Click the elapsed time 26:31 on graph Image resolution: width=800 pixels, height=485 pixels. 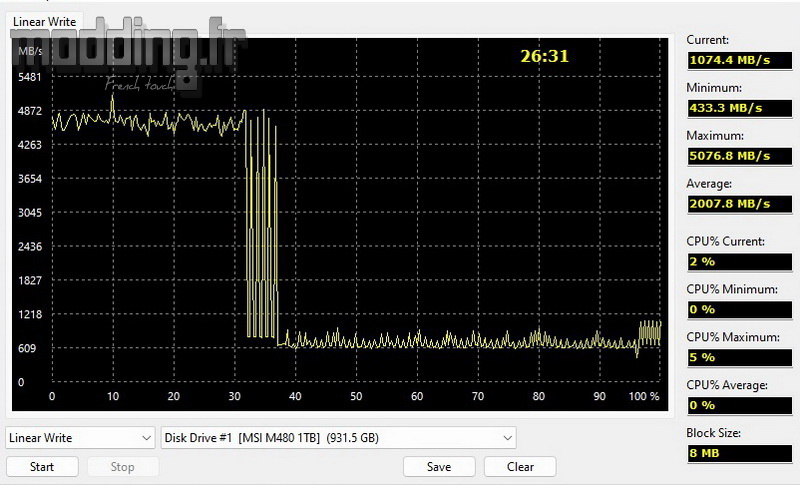[x=544, y=56]
